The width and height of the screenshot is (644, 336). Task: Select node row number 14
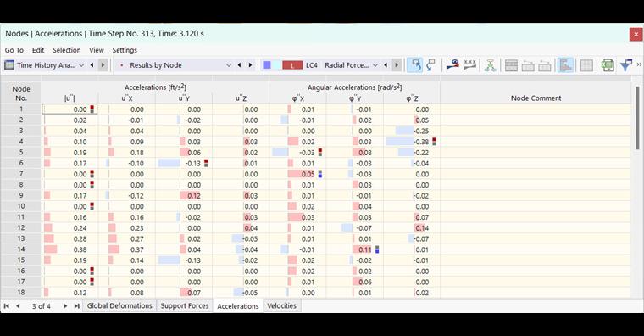click(21, 249)
